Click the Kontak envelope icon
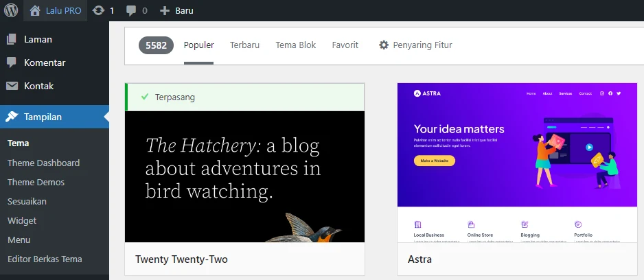Viewport: 644px width, 280px height. tap(12, 86)
